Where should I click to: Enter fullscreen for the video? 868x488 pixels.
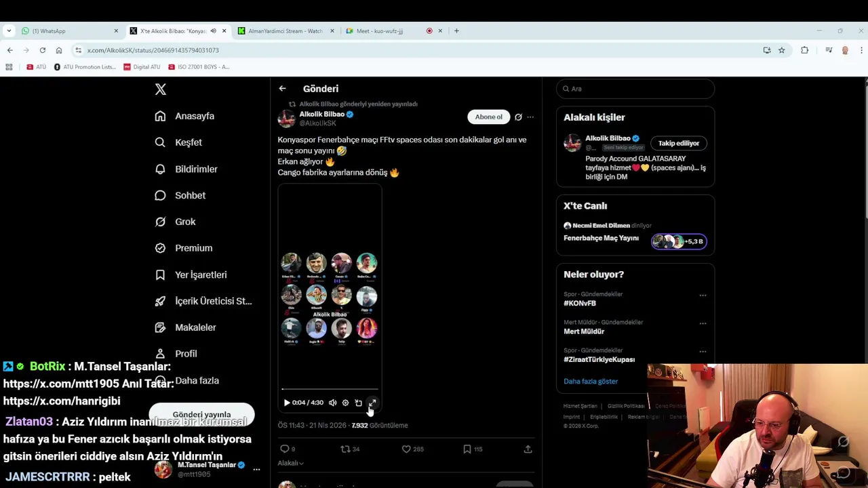click(372, 403)
